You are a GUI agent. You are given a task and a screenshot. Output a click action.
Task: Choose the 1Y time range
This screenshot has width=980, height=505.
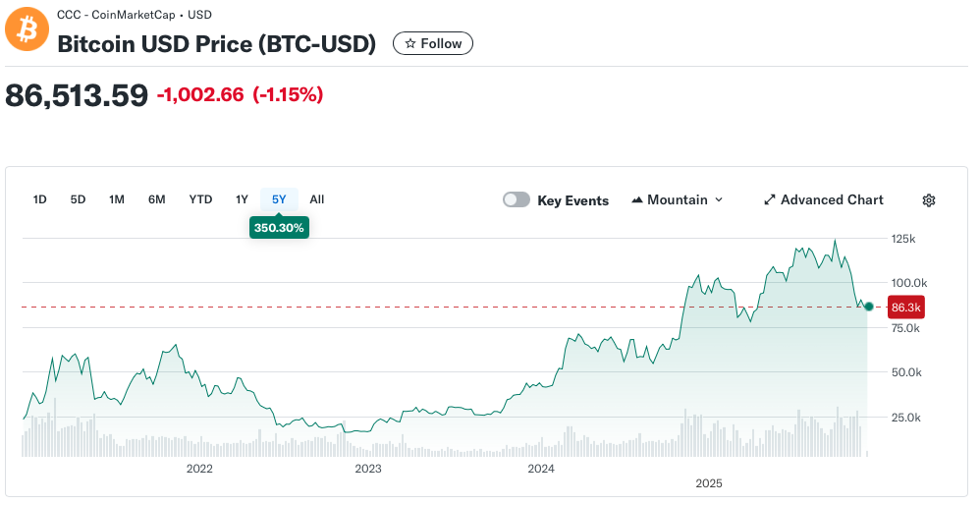point(242,199)
